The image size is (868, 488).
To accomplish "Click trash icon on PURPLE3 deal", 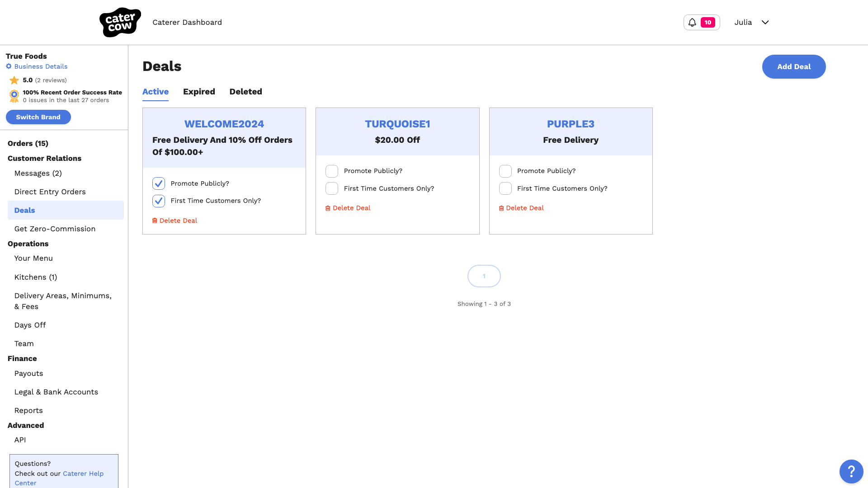I will (x=501, y=208).
